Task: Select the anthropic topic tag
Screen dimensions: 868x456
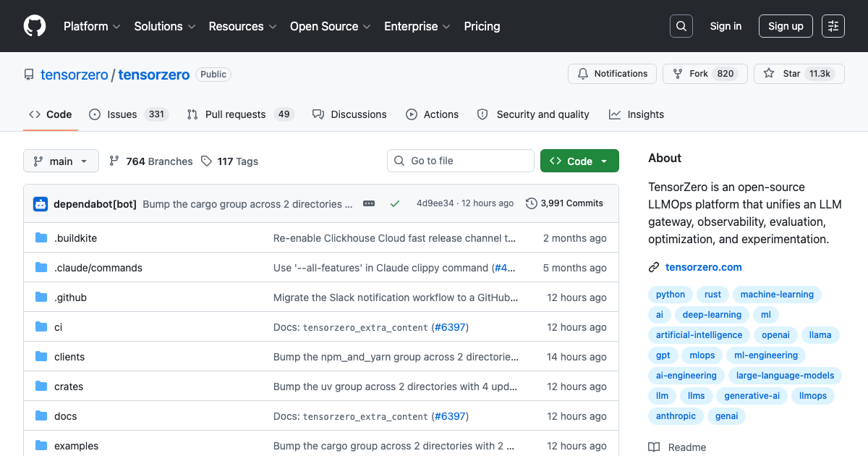Action: (x=676, y=416)
